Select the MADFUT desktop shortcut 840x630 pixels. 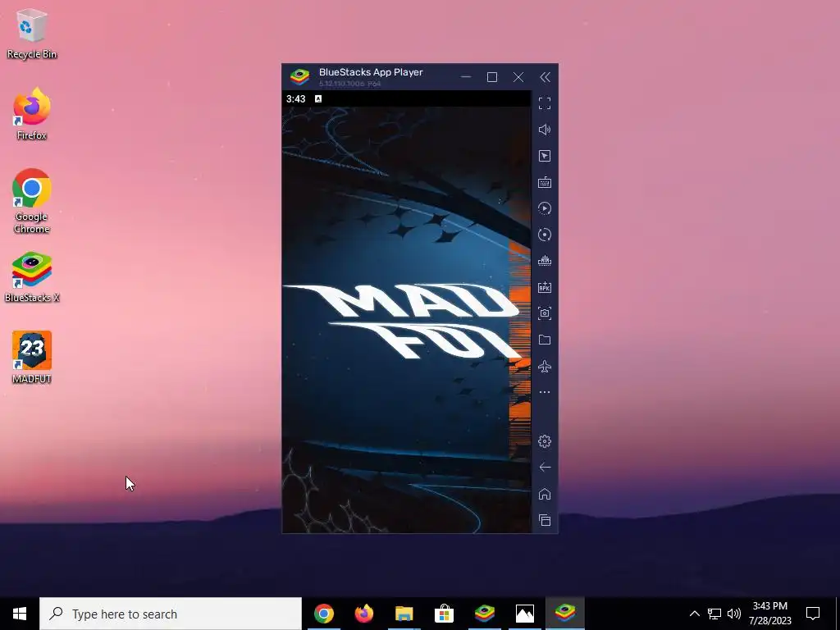32,358
